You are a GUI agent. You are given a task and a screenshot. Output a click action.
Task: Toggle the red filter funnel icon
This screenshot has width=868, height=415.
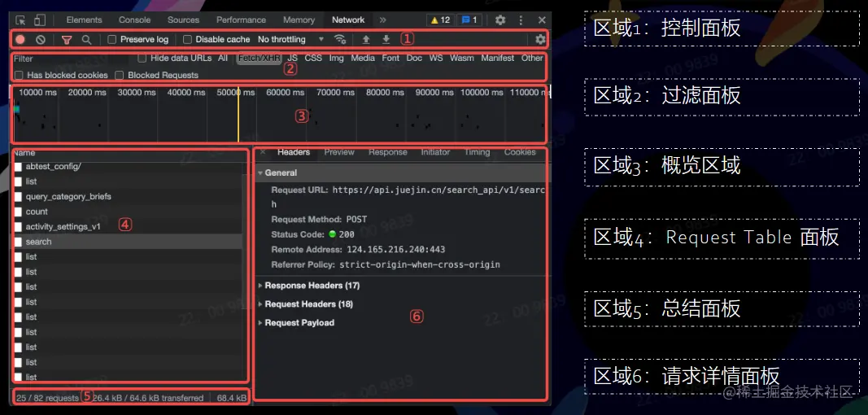(67, 39)
